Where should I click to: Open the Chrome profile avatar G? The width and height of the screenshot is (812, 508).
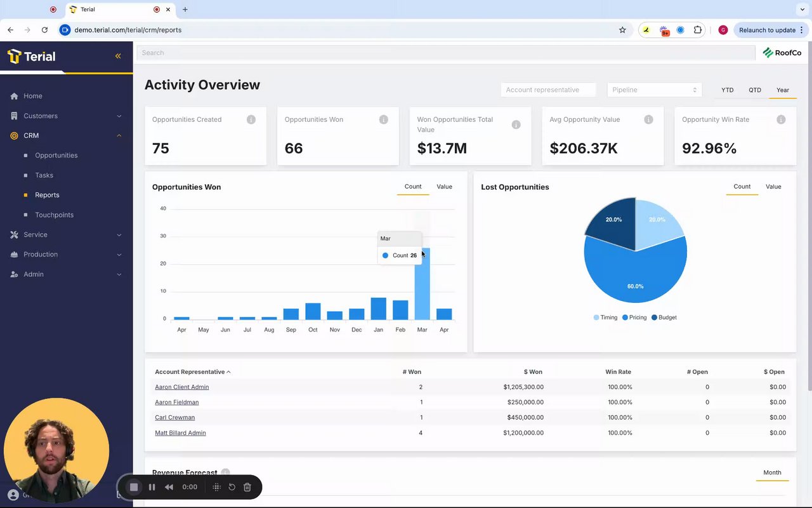click(723, 30)
